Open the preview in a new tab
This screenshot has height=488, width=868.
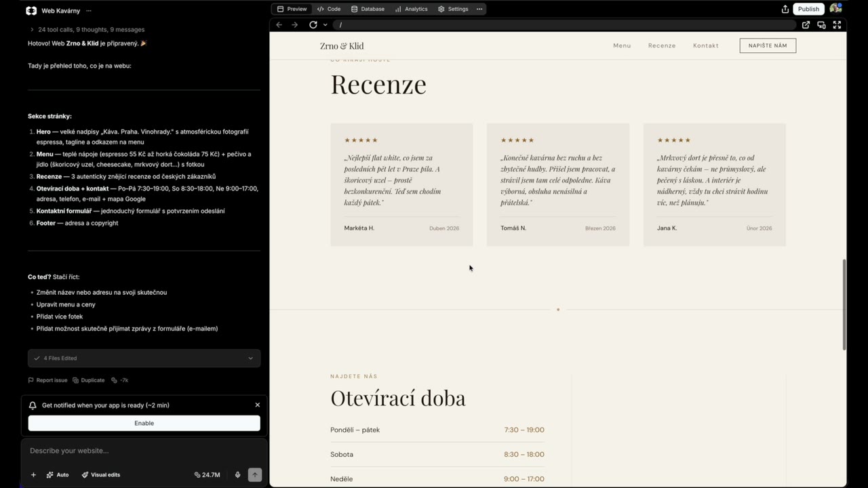(806, 24)
